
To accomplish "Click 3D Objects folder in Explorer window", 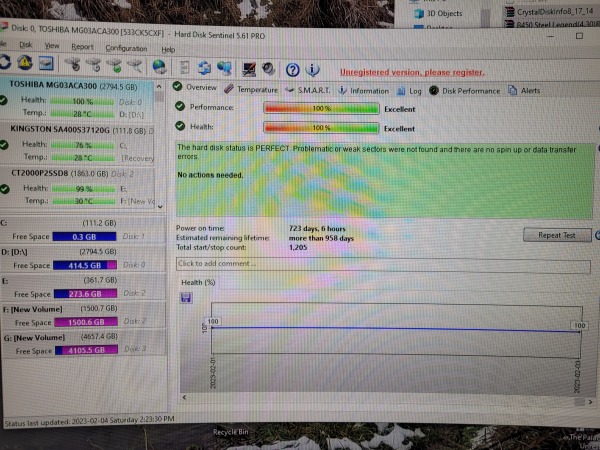I will (437, 13).
